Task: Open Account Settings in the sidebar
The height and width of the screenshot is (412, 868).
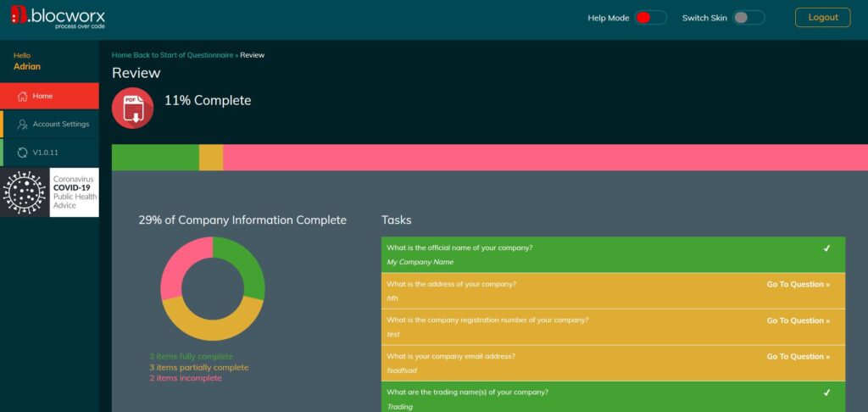Action: (50, 125)
